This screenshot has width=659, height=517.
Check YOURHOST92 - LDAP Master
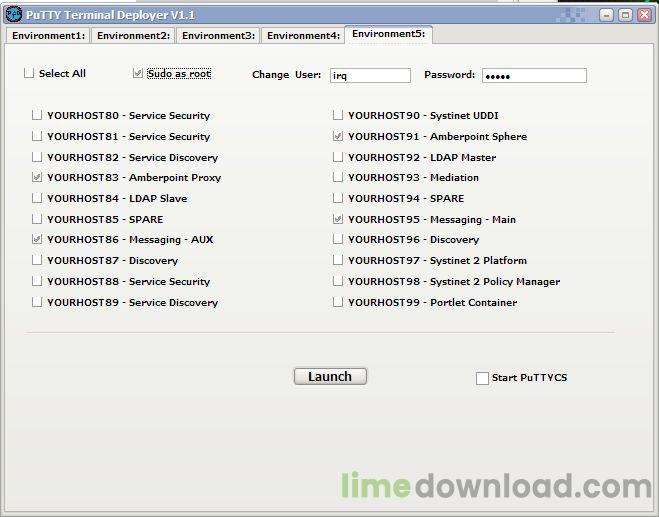[x=338, y=157]
